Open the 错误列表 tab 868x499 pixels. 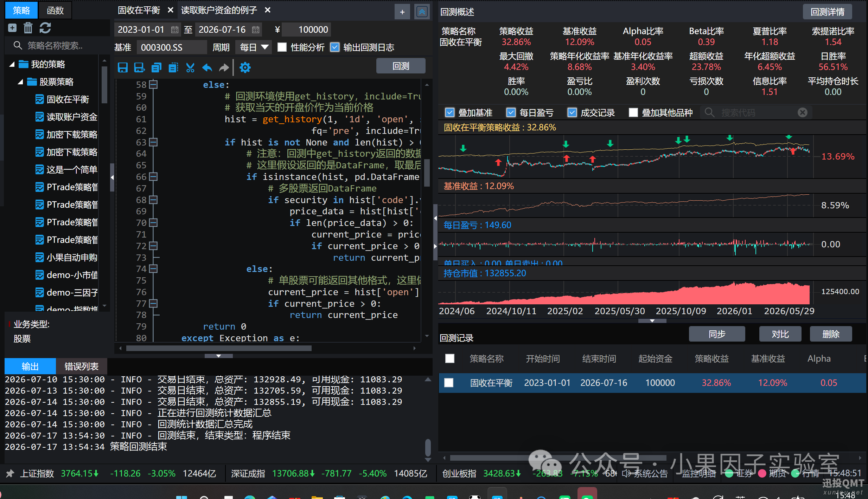(x=81, y=366)
